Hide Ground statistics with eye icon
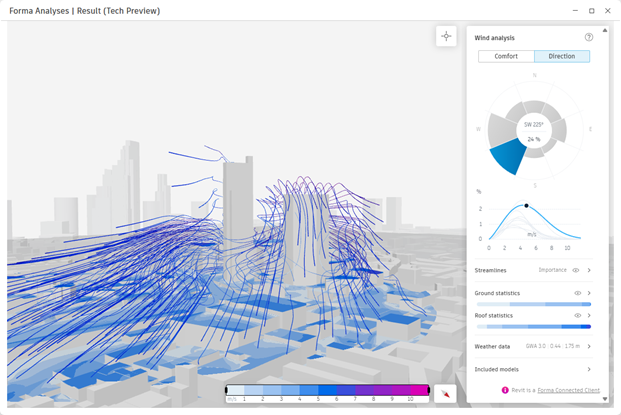The height and width of the screenshot is (415, 621). [578, 293]
